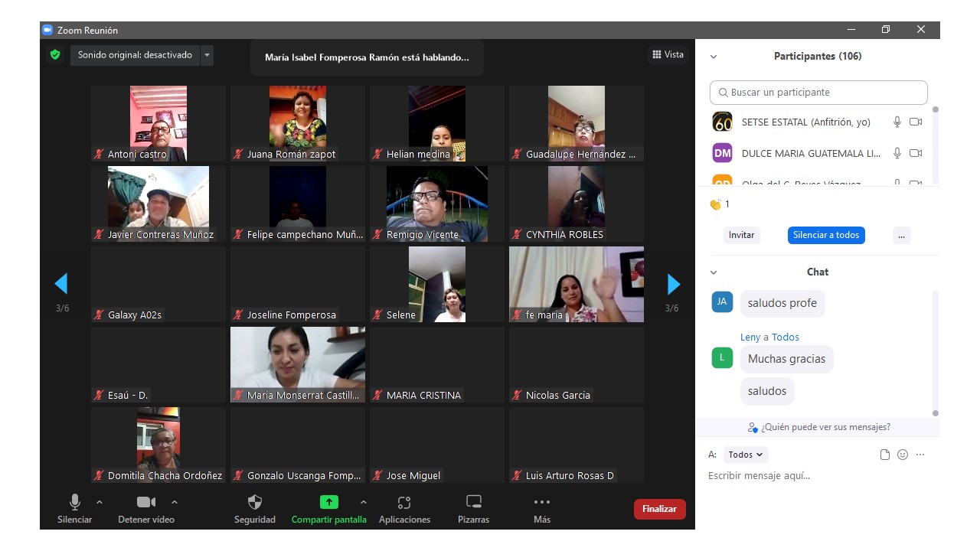This screenshot has height=551, width=980.
Task: Select Felipe campechano Muñoz tile
Action: click(x=298, y=204)
